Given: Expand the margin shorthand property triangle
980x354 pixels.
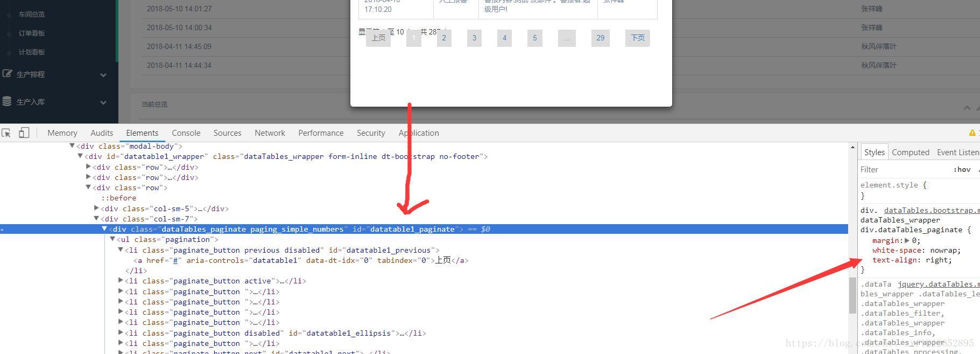Looking at the screenshot, I should pos(907,241).
